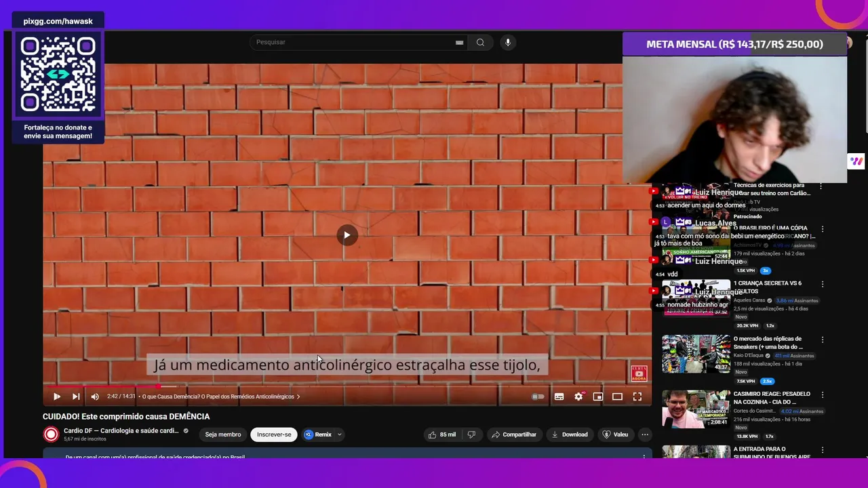Toggle subtitles with the captions icon
Viewport: 868px width, 488px height.
pos(559,396)
